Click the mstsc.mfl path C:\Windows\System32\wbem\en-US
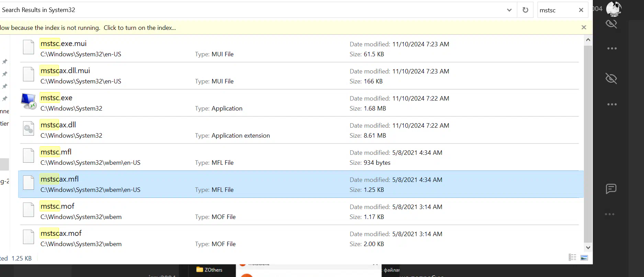This screenshot has width=644, height=277. tap(90, 163)
